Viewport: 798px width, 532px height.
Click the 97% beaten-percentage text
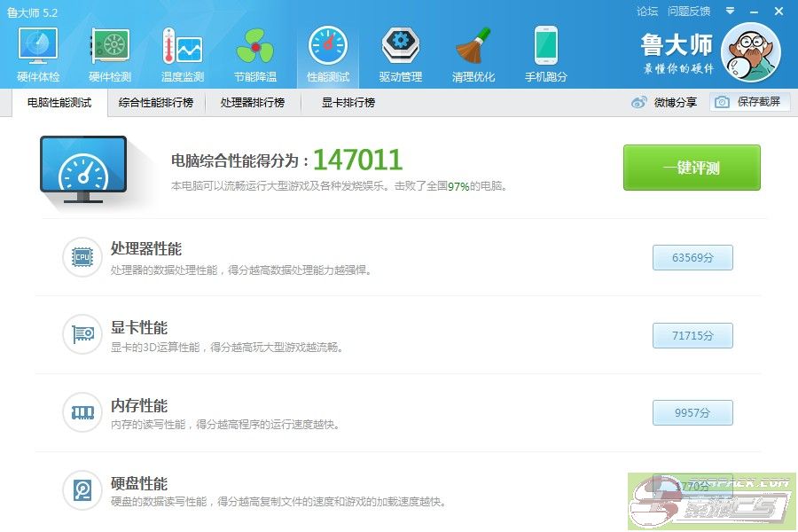(x=458, y=186)
